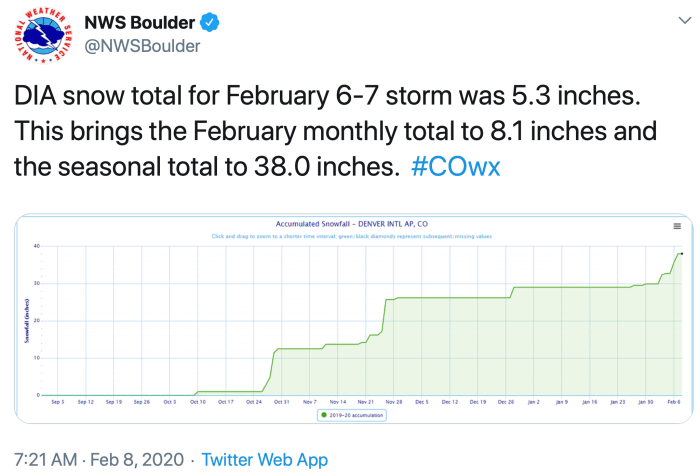Click the Nov 28 x-axis label
Image resolution: width=700 pixels, height=475 pixels.
click(393, 402)
